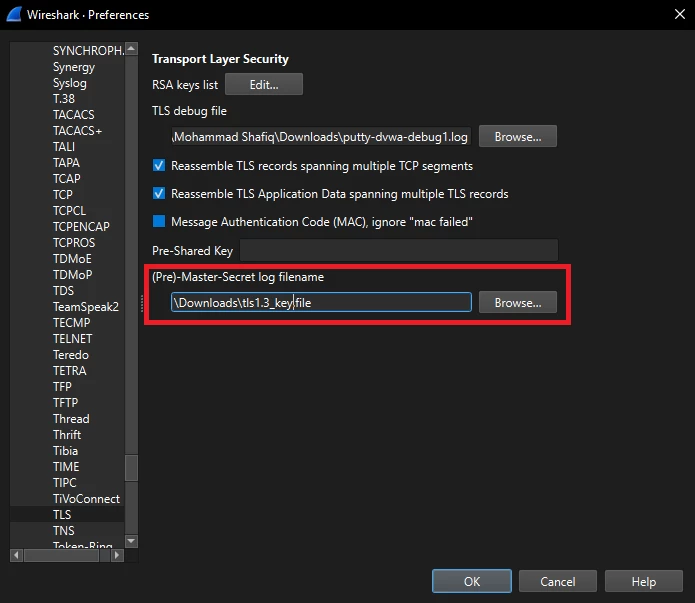695x603 pixels.
Task: Click the "TLS debug file" label
Action: (x=189, y=111)
